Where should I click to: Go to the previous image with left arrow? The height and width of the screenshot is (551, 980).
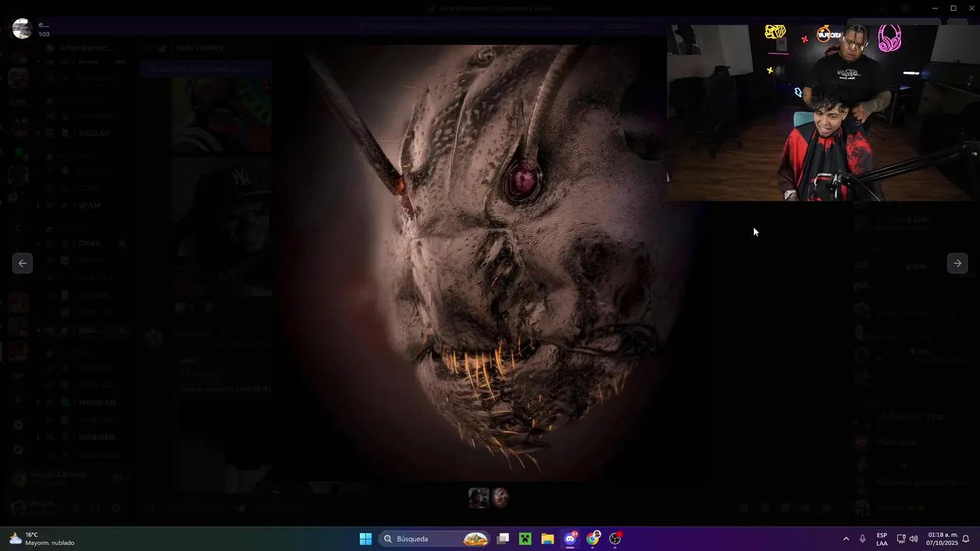[x=22, y=263]
